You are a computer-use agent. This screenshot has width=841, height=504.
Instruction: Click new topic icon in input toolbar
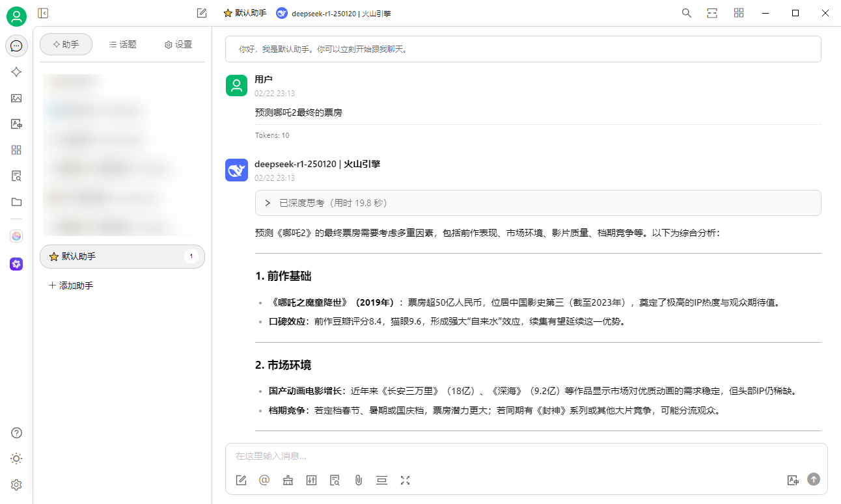[241, 480]
